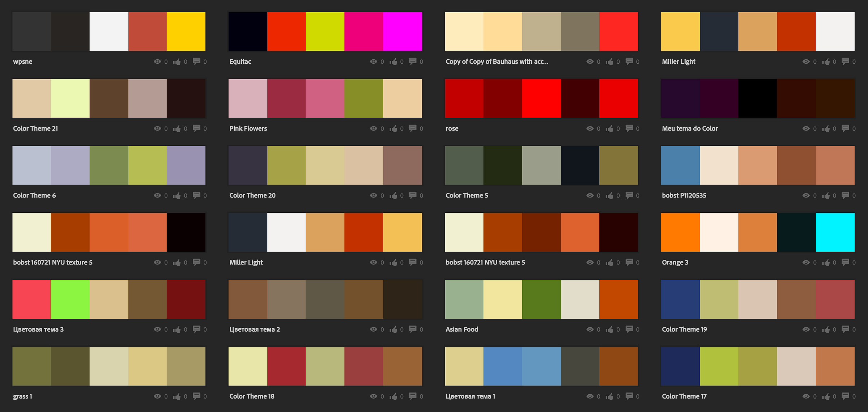Click the thumbs-up icon for wpsne theme

tap(176, 61)
